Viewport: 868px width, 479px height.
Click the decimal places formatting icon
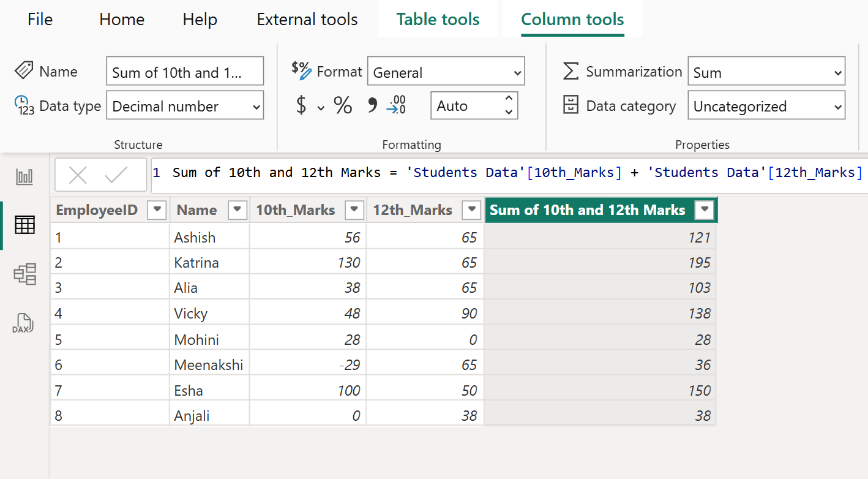(x=396, y=105)
